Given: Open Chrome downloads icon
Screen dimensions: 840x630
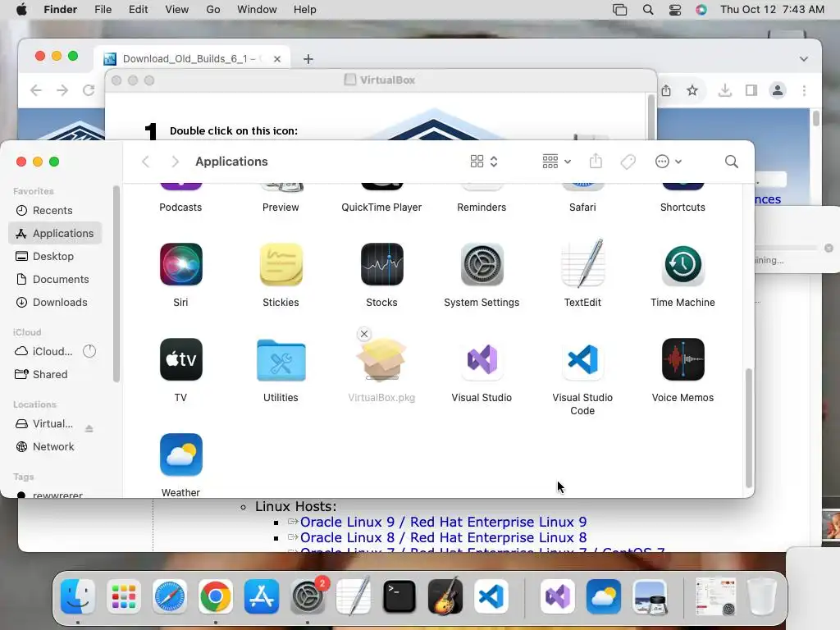Looking at the screenshot, I should point(725,90).
